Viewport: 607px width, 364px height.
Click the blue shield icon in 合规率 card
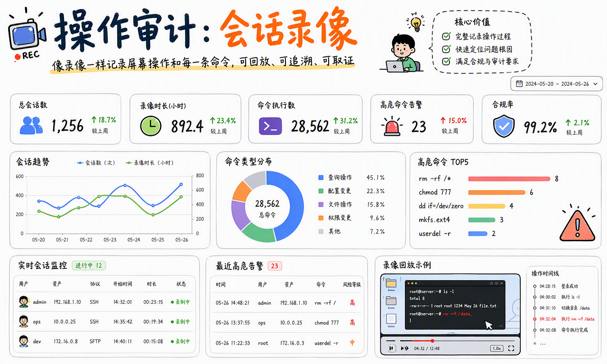pyautogui.click(x=504, y=126)
